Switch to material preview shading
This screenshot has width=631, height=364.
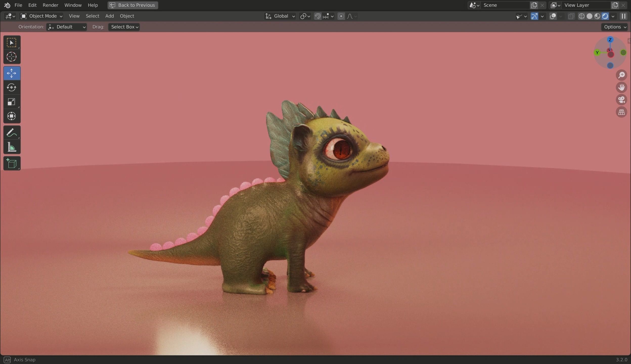[597, 16]
